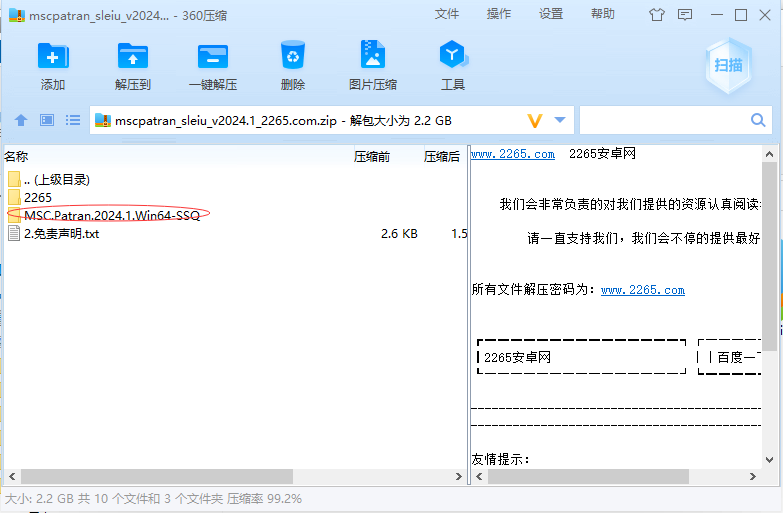
Task: Open the path bar dropdown arrow
Action: [x=560, y=120]
